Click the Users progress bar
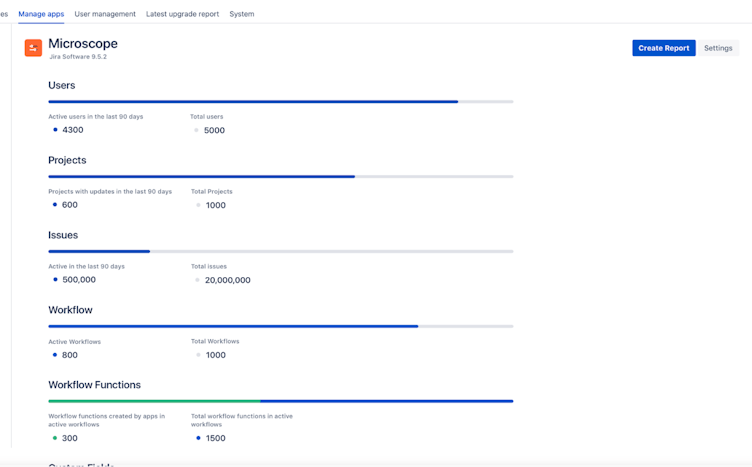This screenshot has height=467, width=752. point(281,102)
